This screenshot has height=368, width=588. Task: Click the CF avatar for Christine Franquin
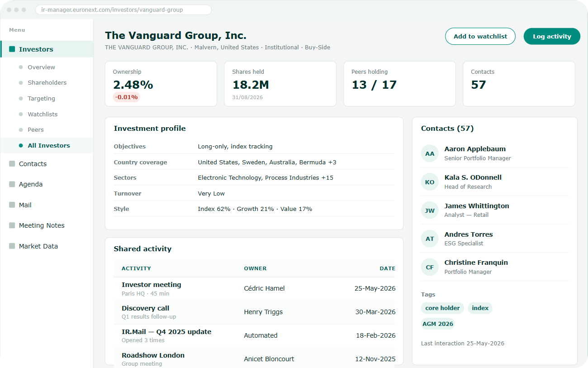pyautogui.click(x=430, y=267)
